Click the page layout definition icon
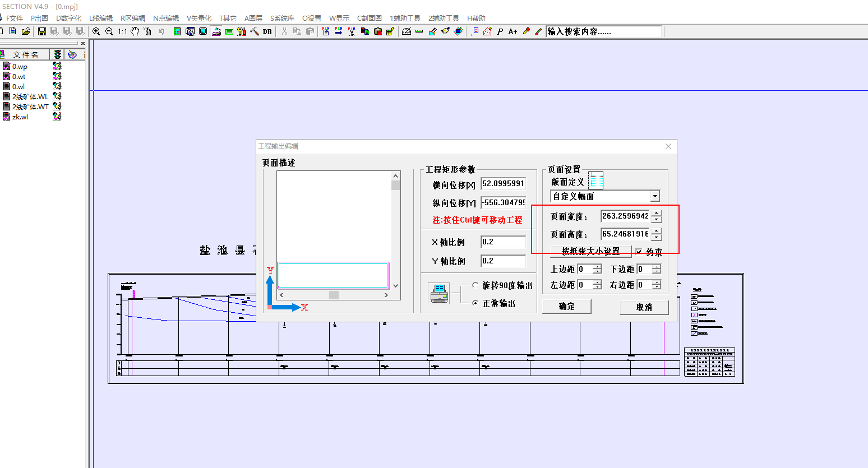This screenshot has height=468, width=868. point(595,180)
